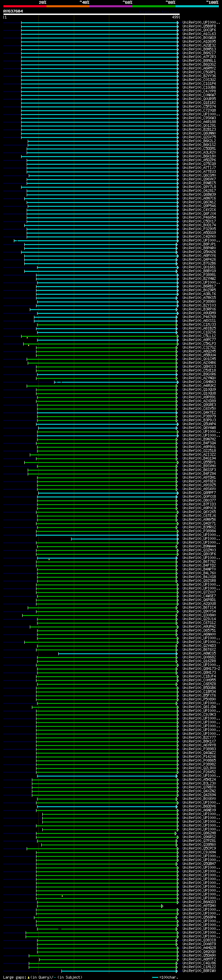Select hit label UniRef100_A9PC77
The width and height of the screenshot is (222, 980).
(199, 340)
